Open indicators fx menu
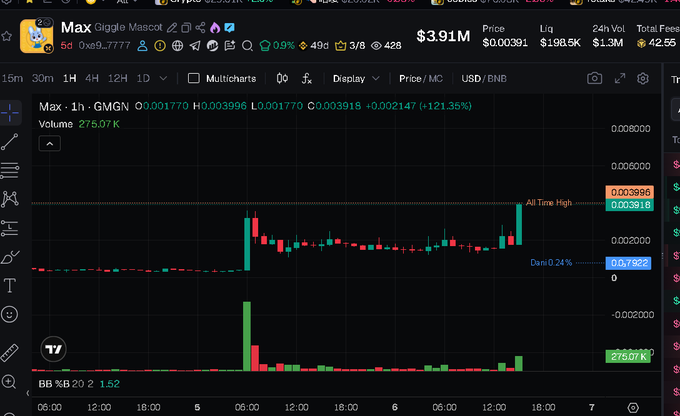Screen dimensions: 680x416 pyautogui.click(x=307, y=79)
